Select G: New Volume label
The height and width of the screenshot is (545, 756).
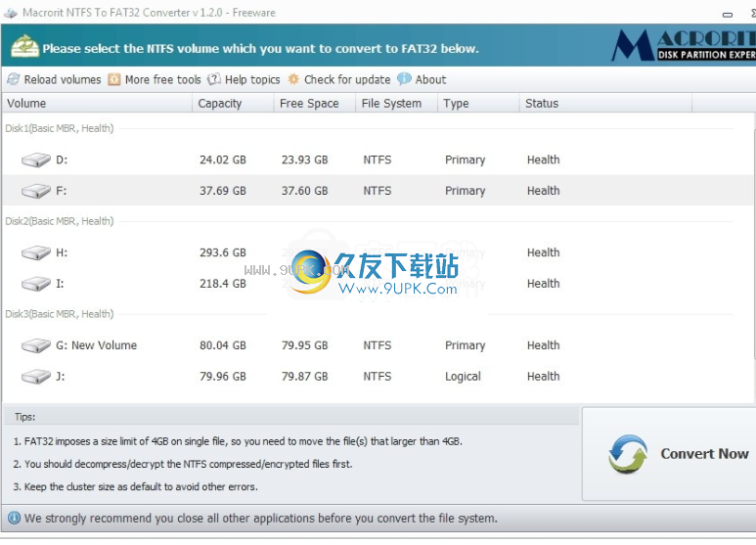pos(97,345)
